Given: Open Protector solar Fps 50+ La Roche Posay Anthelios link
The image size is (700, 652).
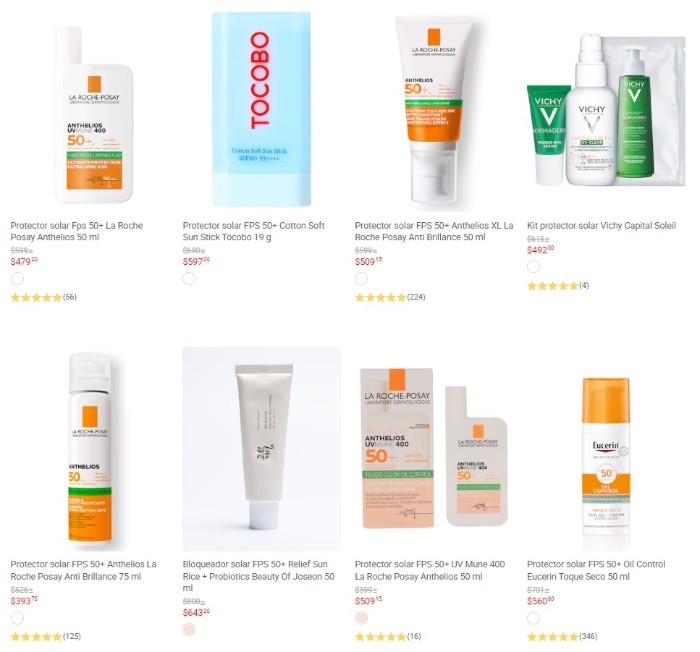Looking at the screenshot, I should coord(77,231).
